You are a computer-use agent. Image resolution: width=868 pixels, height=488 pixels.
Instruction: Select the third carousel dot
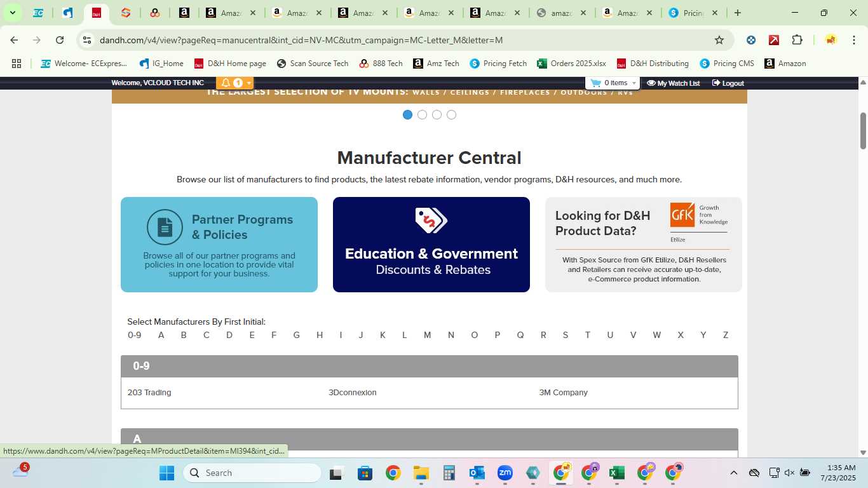[437, 115]
